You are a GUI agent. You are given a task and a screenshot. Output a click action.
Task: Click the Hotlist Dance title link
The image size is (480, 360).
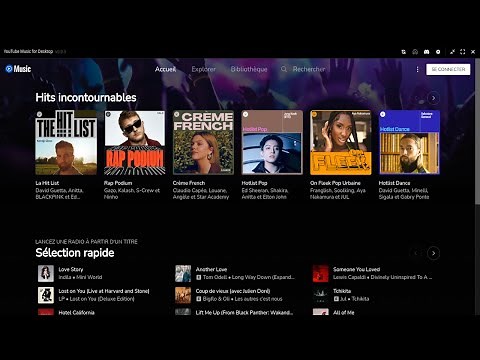394,183
